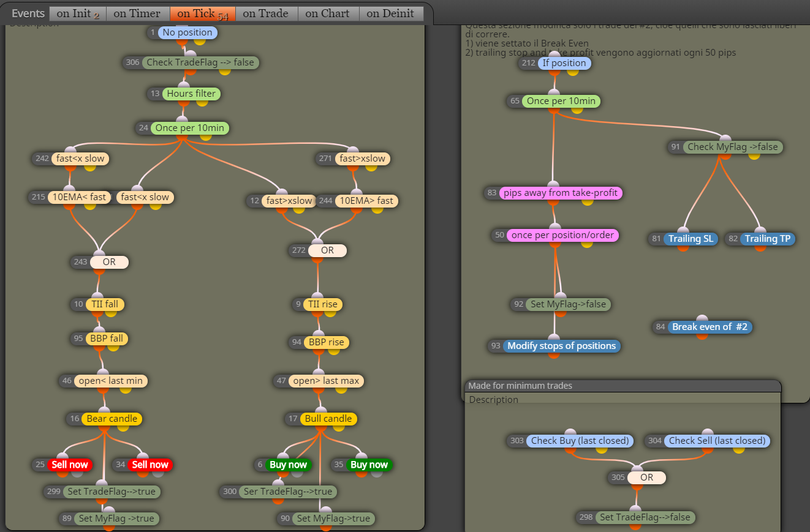810x532 pixels.
Task: Select the OR block numbered 243
Action: 109,262
